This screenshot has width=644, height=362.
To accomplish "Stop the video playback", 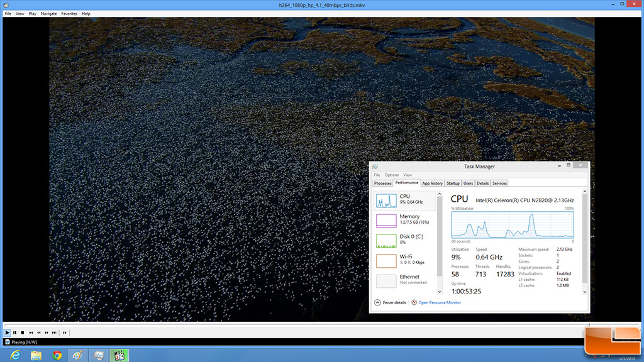I will click(23, 332).
